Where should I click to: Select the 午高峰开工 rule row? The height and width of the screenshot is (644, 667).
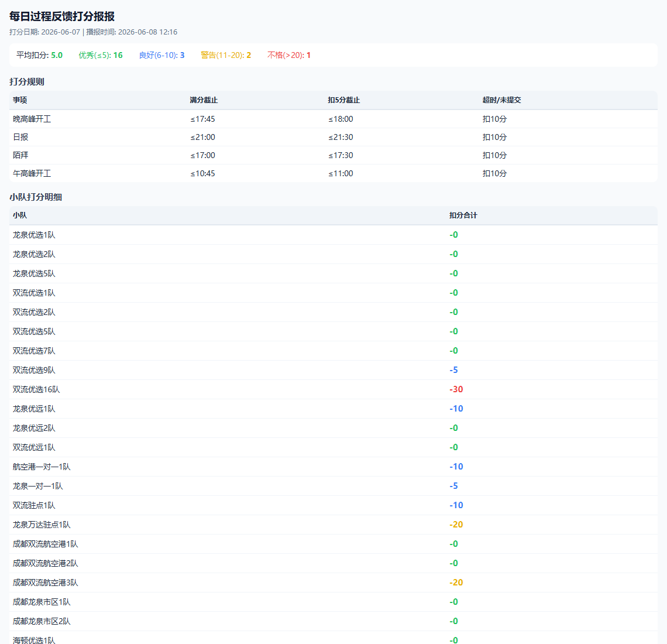pos(333,173)
